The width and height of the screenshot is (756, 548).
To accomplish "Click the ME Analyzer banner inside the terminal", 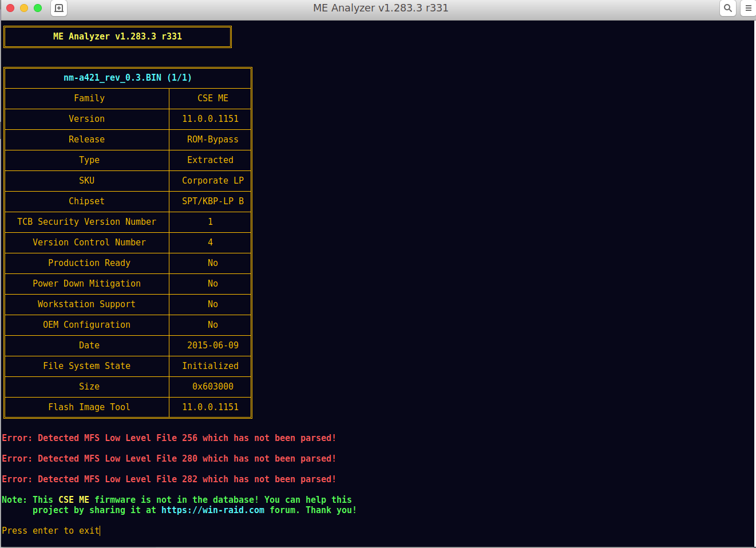I will 117,37.
